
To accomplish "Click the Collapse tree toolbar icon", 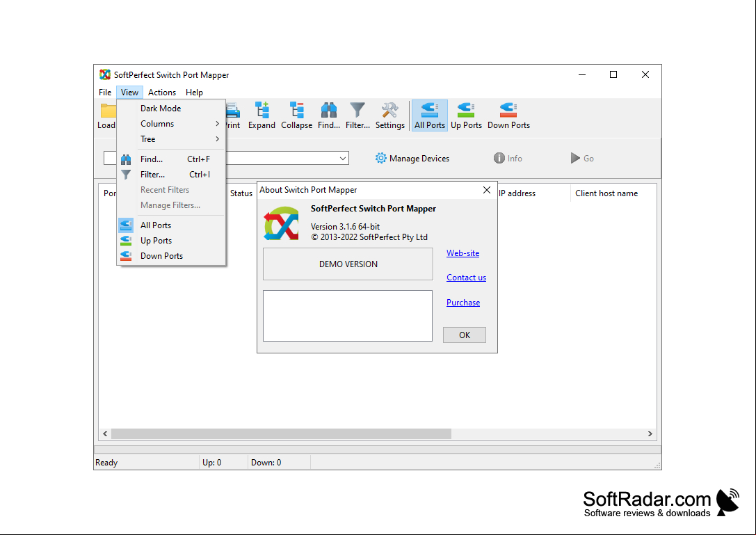I will click(x=296, y=111).
